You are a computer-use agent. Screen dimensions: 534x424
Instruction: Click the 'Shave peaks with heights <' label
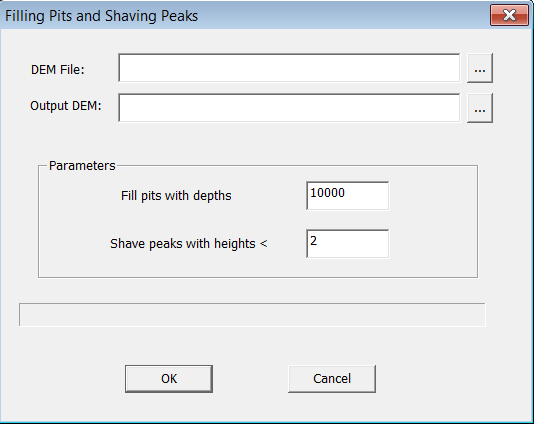(189, 244)
